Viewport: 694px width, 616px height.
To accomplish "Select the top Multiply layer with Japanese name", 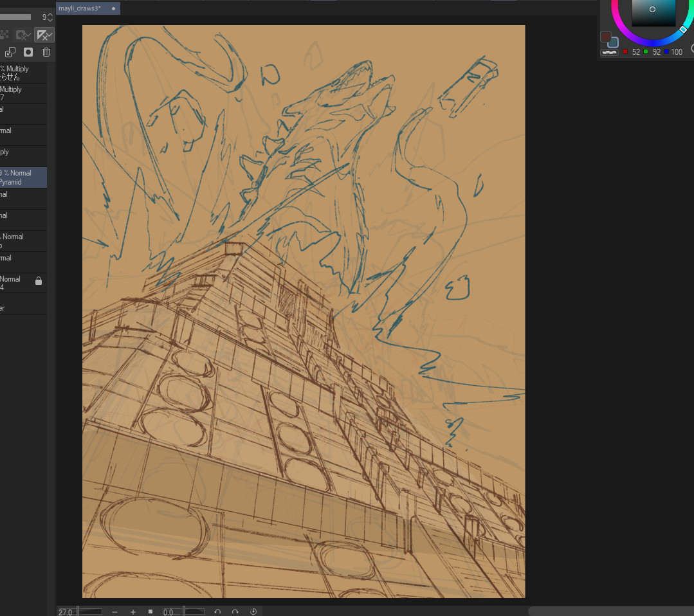I will [23, 73].
